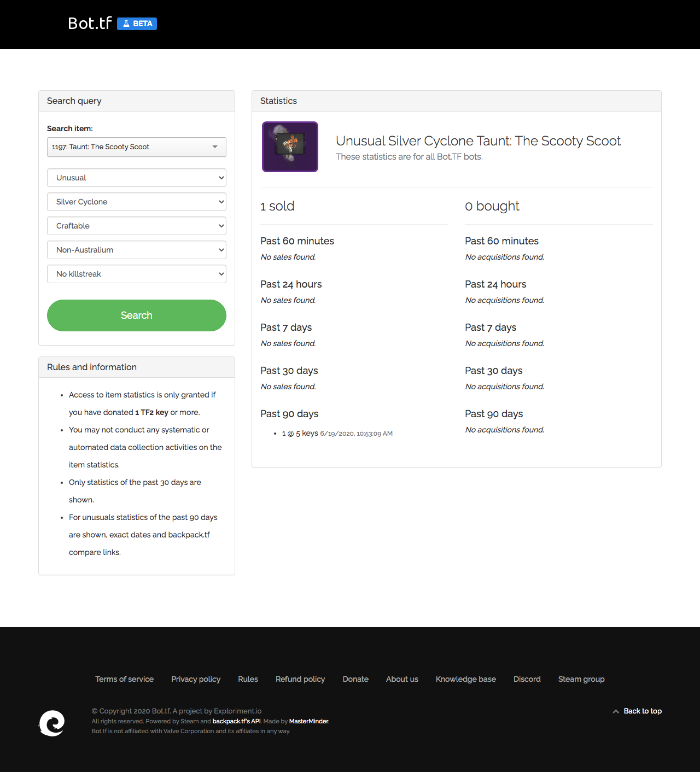Click the Scooty Scoot item thumbnail
The height and width of the screenshot is (772, 700).
click(x=290, y=147)
